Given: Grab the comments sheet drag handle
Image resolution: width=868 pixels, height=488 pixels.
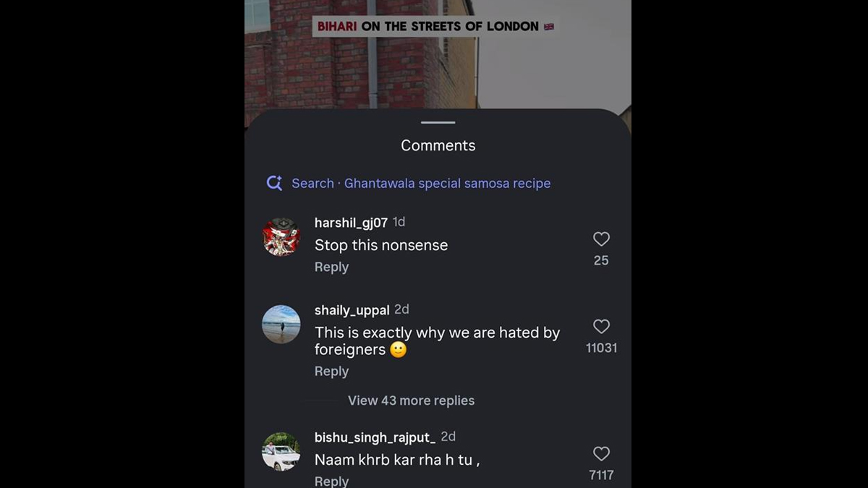Looking at the screenshot, I should tap(438, 123).
